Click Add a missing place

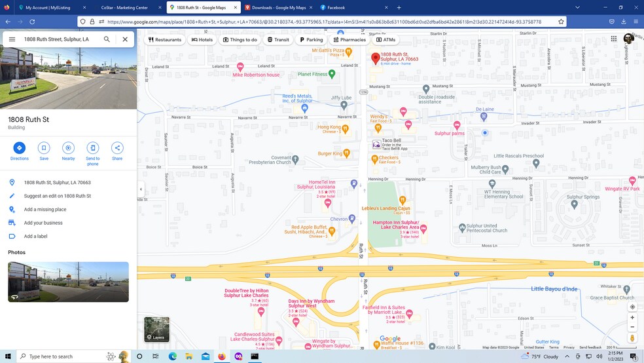click(x=45, y=210)
